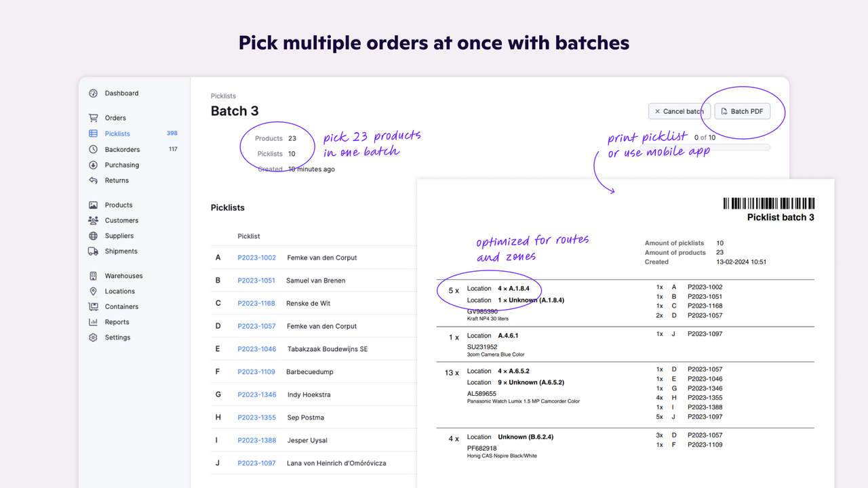Viewport: 868px width, 488px height.
Task: Download the Batch PDF
Action: (x=742, y=111)
